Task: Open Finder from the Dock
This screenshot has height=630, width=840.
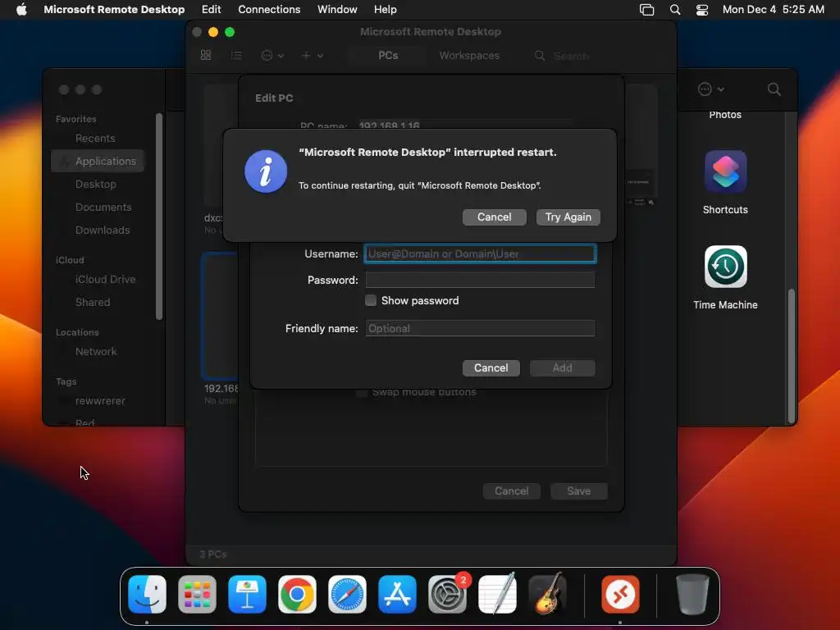Action: tap(148, 594)
